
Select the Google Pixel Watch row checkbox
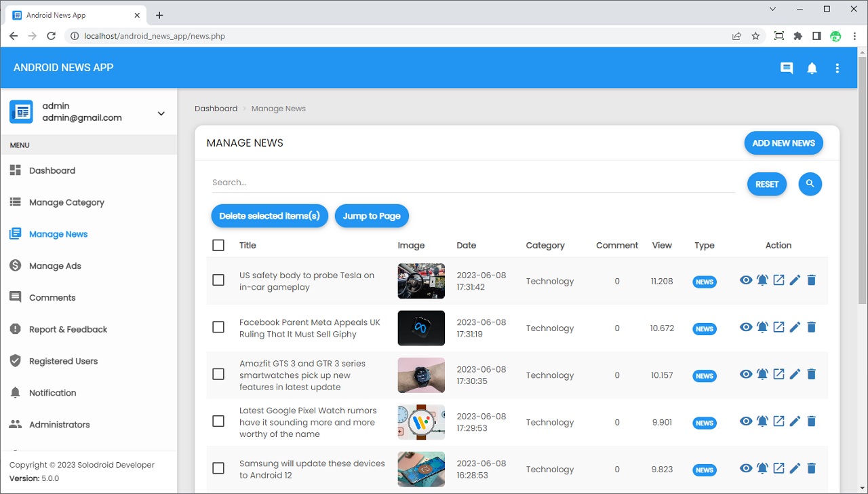(218, 421)
